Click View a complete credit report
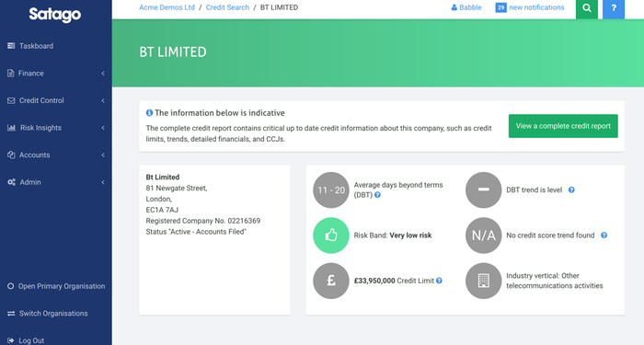Image resolution: width=644 pixels, height=345 pixels. point(563,126)
